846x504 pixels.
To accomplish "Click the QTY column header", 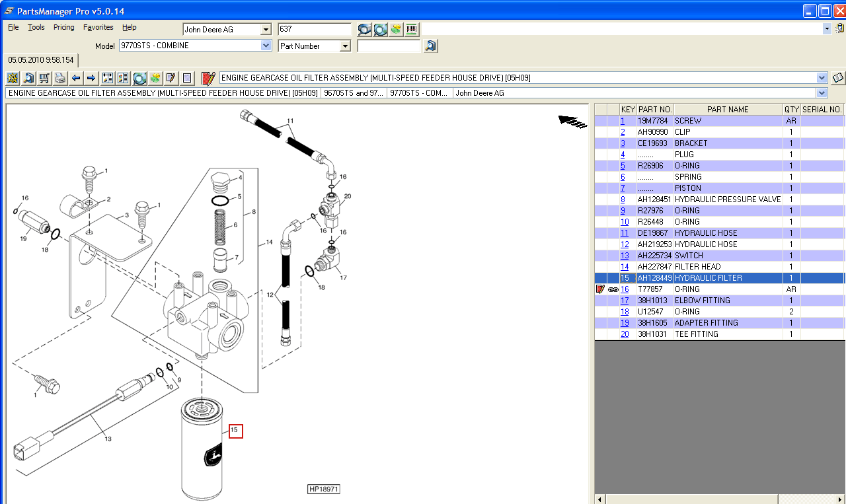I will point(791,109).
